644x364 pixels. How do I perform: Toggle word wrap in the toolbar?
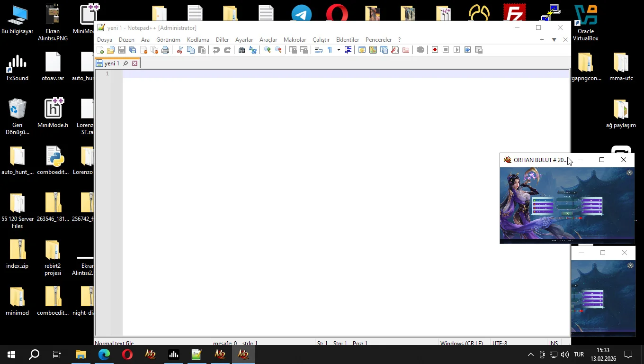pos(319,50)
